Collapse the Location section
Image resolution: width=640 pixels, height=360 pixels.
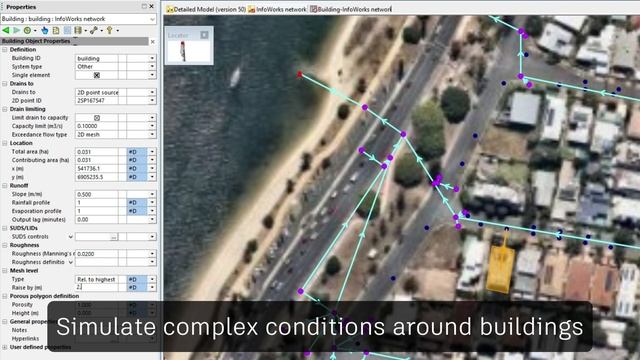click(5, 143)
